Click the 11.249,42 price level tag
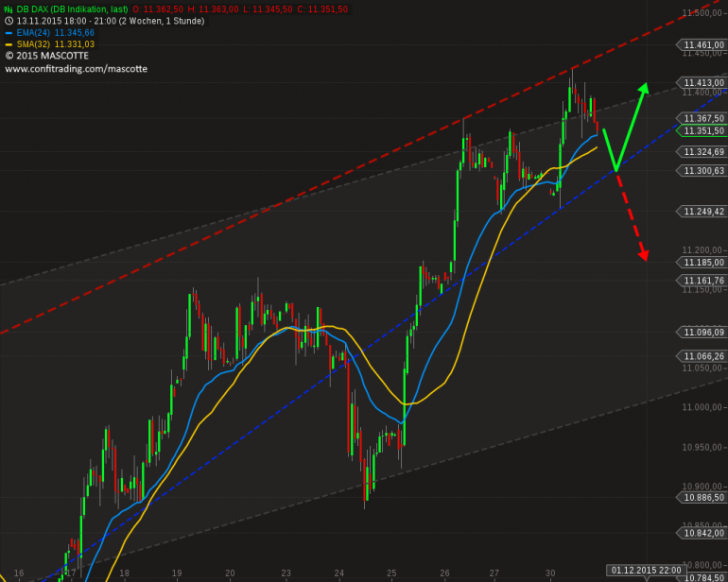Image resolution: width=728 pixels, height=582 pixels. 702,212
